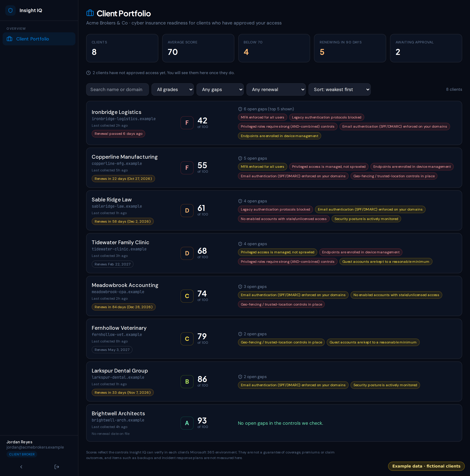The width and height of the screenshot is (470, 476).
Task: Click Ironbridge Legacy authentication protocols blocked chip
Action: point(327,117)
